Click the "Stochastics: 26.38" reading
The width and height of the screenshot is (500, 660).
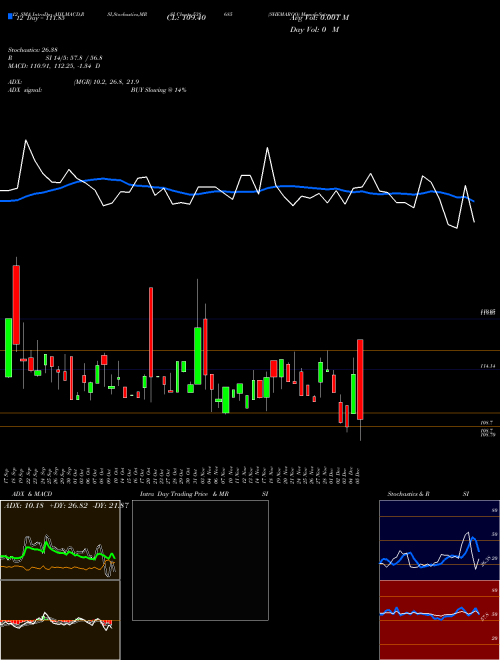(x=32, y=50)
